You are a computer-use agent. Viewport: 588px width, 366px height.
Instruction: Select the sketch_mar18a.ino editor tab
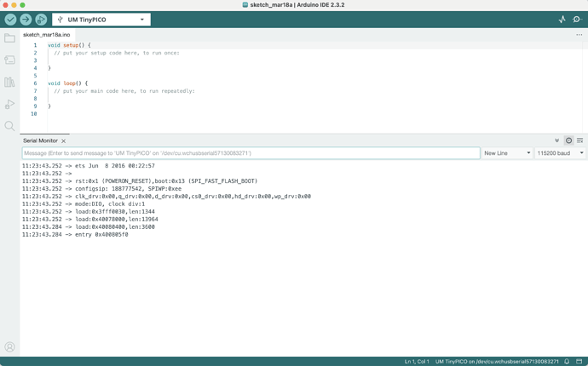click(47, 35)
